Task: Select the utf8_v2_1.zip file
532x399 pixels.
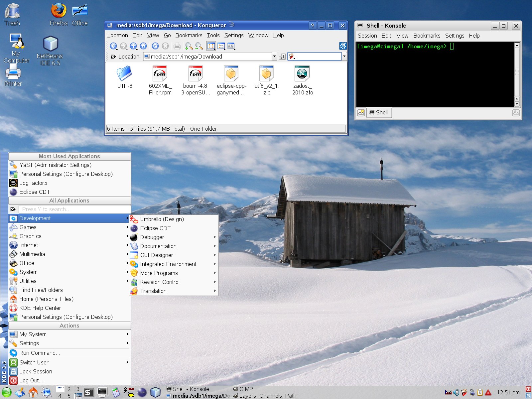Action: pos(267,80)
